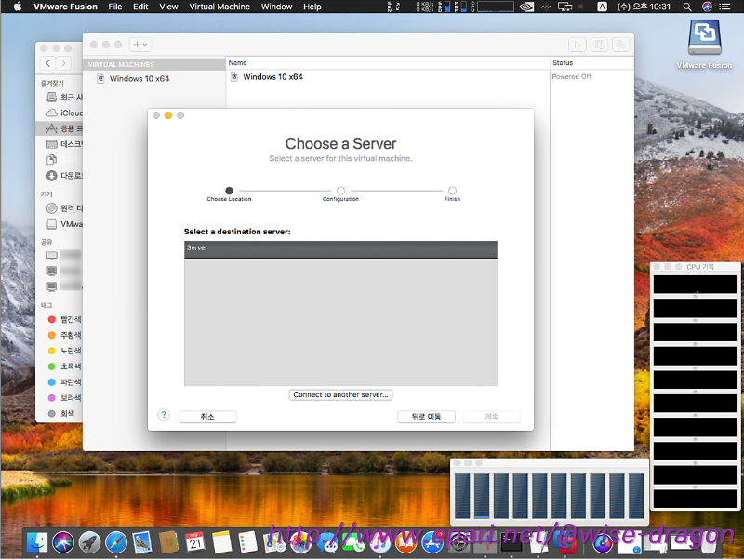The image size is (744, 560).
Task: Open Notes from the Dock
Action: (x=221, y=543)
